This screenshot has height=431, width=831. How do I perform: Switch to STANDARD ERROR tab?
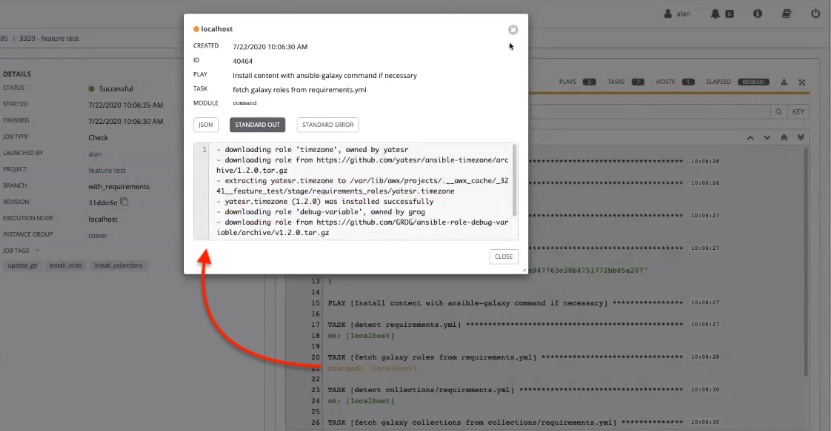[328, 125]
